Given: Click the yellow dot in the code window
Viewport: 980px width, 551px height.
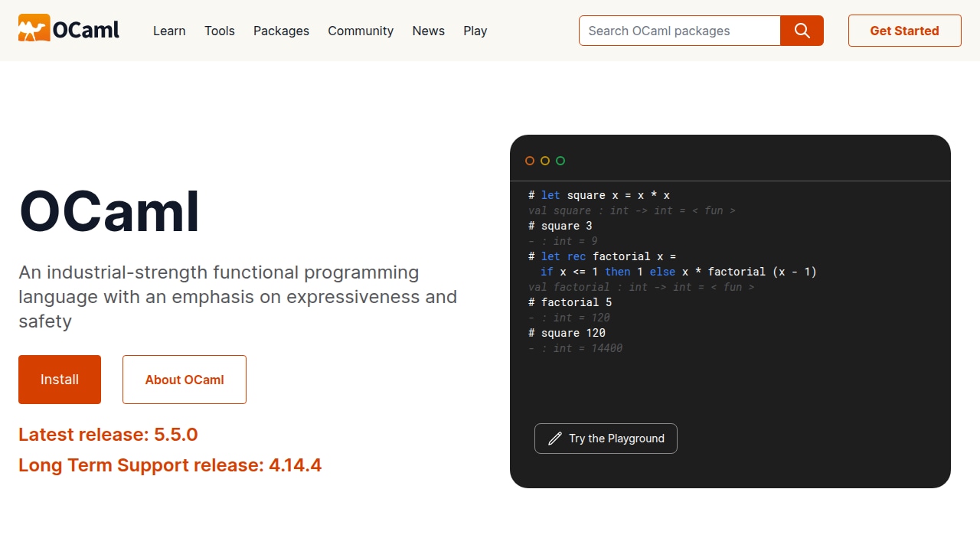Looking at the screenshot, I should [x=545, y=161].
